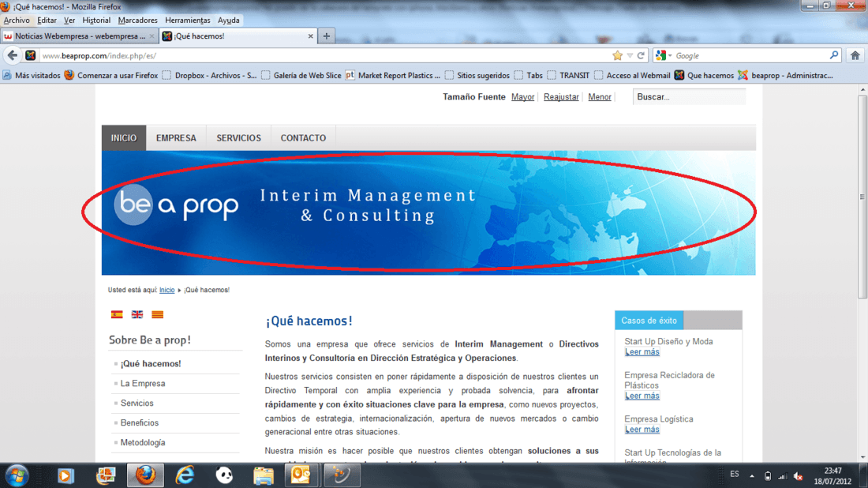Bookmark page with the star icon

tap(617, 55)
